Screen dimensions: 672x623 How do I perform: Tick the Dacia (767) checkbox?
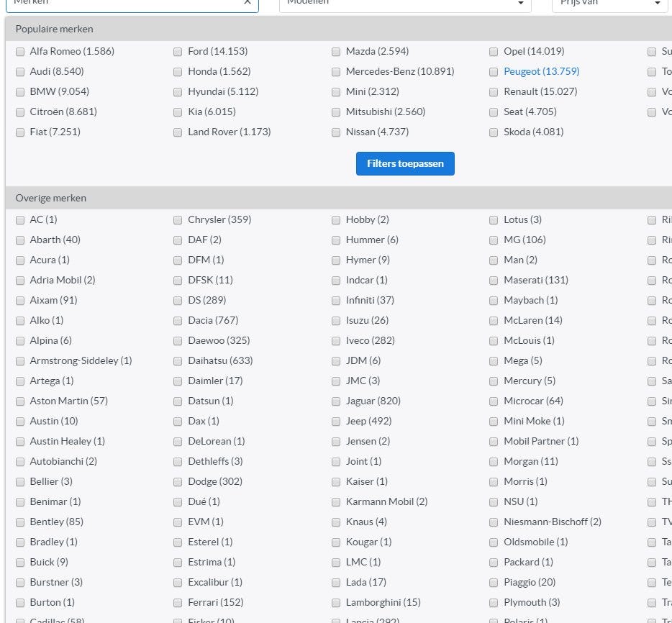178,321
